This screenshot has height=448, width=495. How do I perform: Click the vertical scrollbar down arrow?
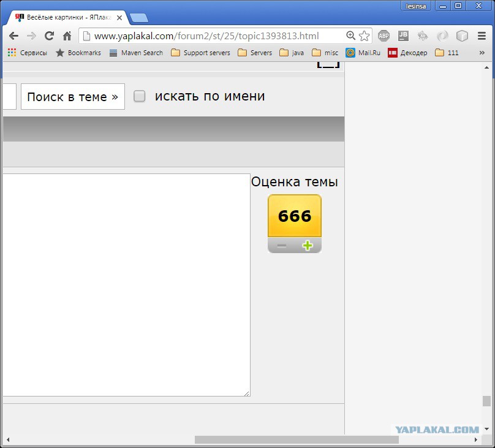(x=486, y=429)
